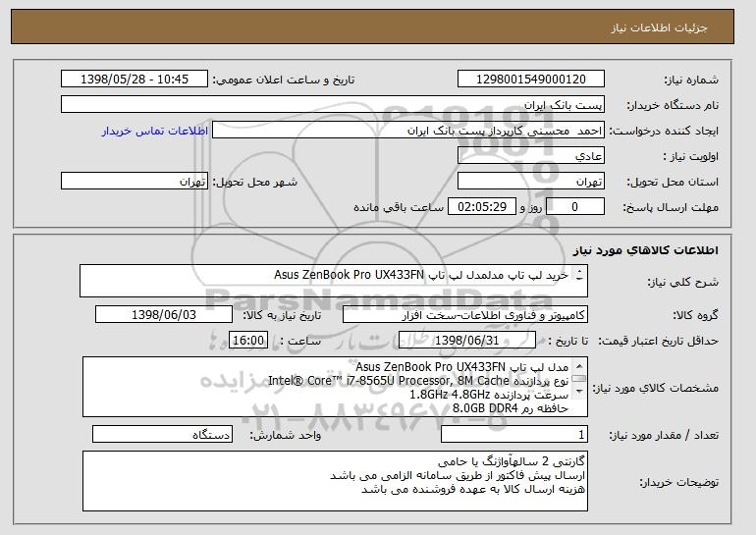
Task: Click the buyer notes text area
Action: 335,481
